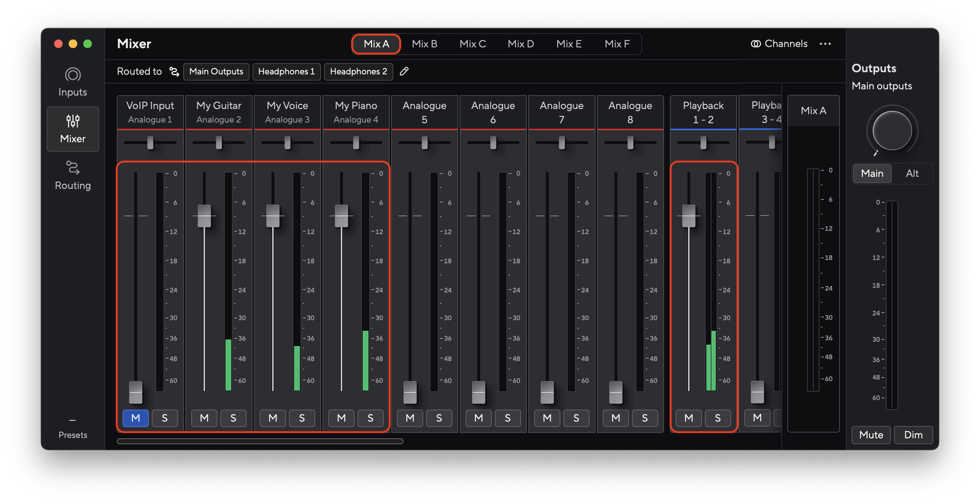Click the My Guitar channel name

pyautogui.click(x=219, y=105)
